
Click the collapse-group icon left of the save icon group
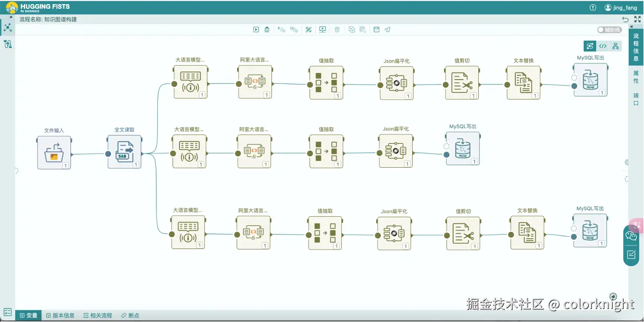[352, 30]
